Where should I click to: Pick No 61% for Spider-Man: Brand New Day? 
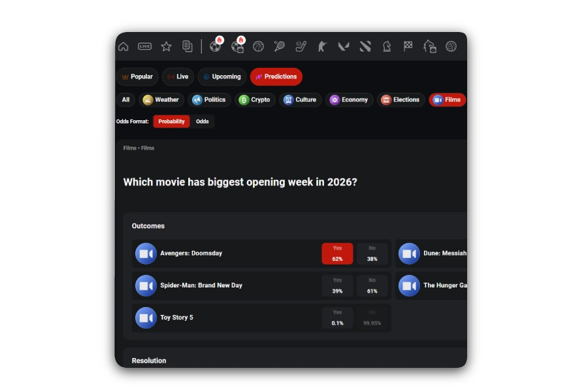(372, 286)
